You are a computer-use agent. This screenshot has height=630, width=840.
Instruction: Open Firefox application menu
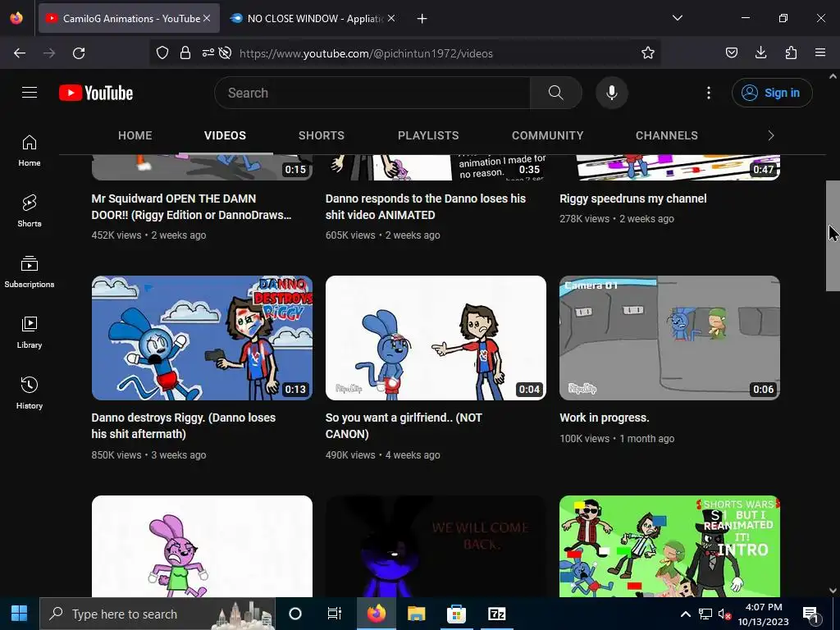820,52
